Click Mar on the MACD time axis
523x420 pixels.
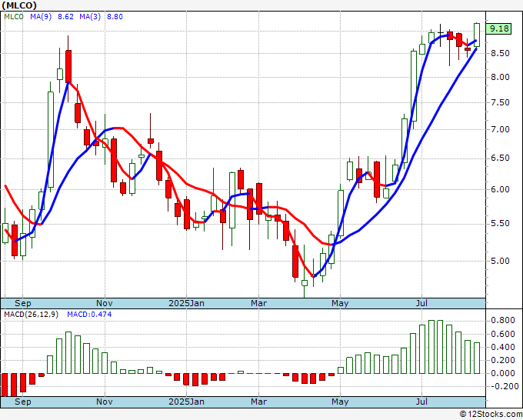[x=259, y=402]
